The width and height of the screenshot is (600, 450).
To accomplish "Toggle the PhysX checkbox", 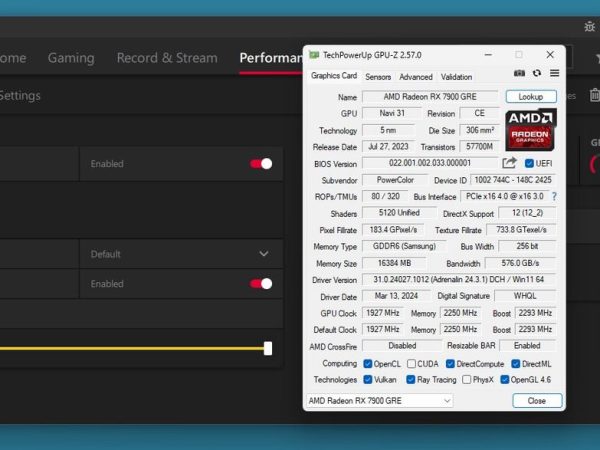I will 465,380.
